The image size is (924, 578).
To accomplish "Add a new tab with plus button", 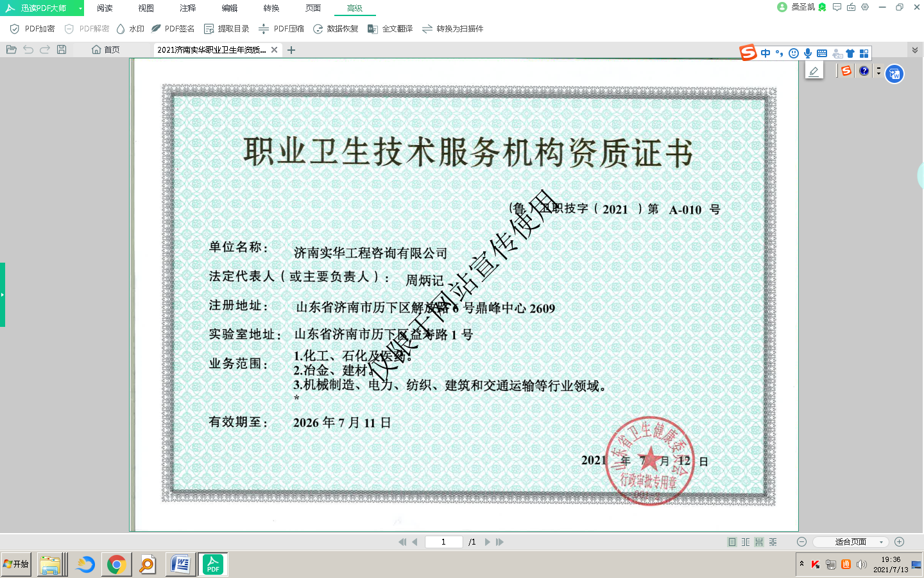I will pyautogui.click(x=291, y=49).
